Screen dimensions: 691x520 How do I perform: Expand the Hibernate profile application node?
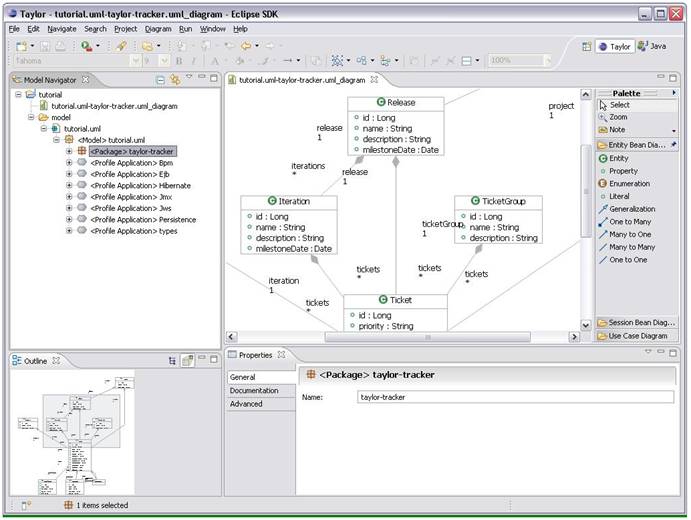[69, 185]
